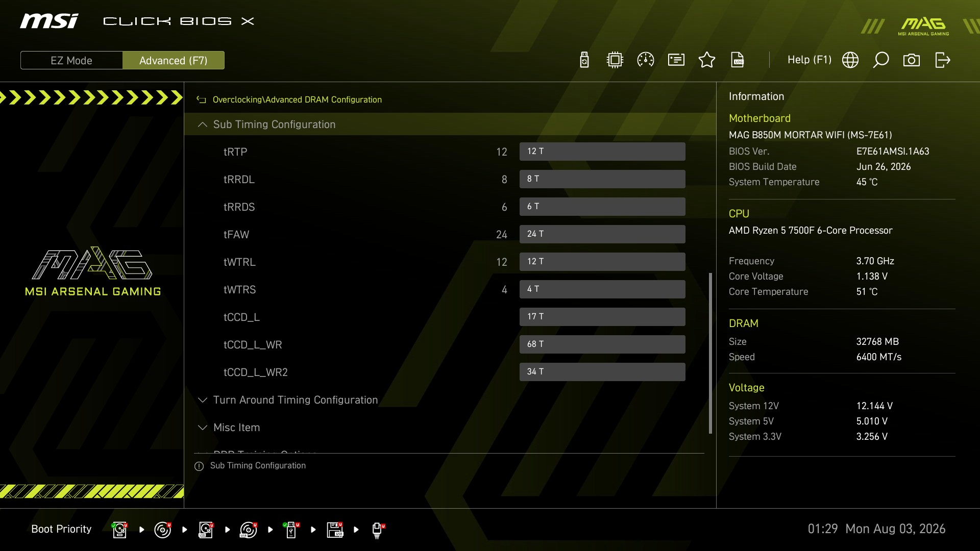
Task: Collapse the Sub Timing Configuration section
Action: pyautogui.click(x=450, y=124)
